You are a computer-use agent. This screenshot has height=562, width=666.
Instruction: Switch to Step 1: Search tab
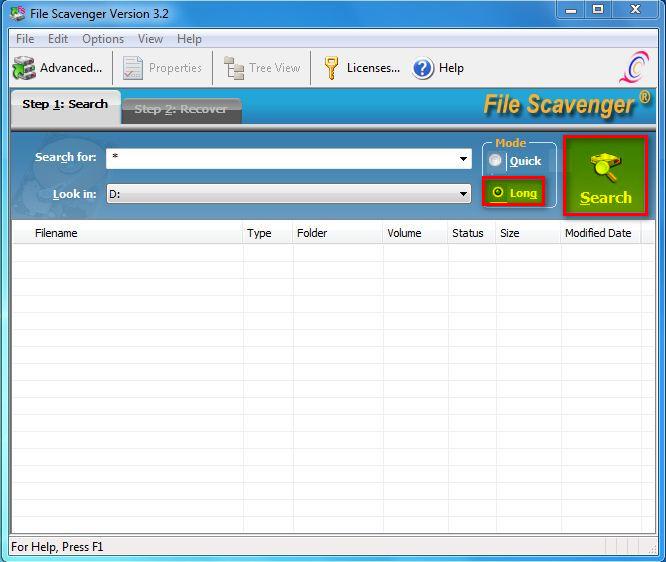[x=65, y=106]
